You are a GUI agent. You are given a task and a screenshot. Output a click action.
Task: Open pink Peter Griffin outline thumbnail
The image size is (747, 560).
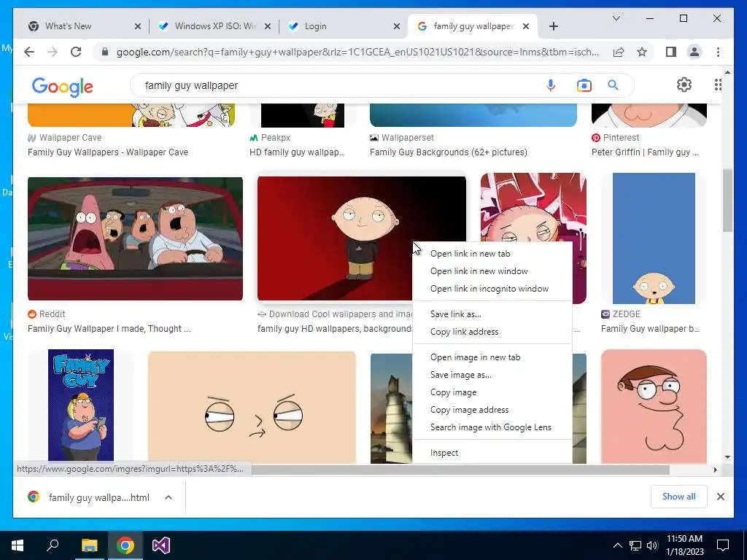pos(654,407)
